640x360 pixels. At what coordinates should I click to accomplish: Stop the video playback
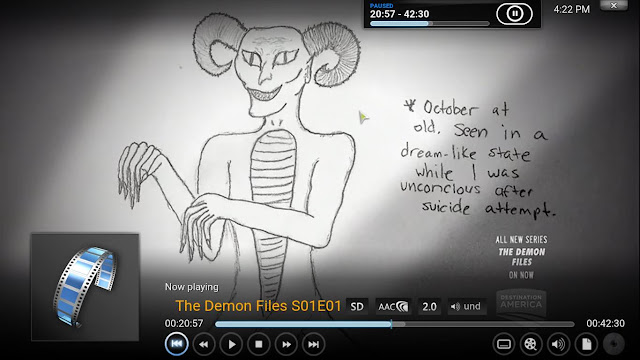(x=258, y=344)
